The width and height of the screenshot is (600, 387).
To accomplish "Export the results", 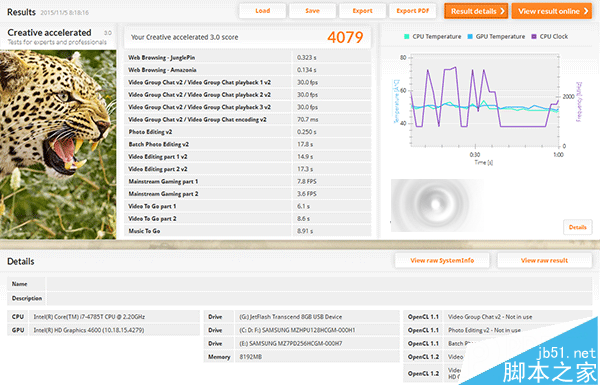I will coord(362,11).
